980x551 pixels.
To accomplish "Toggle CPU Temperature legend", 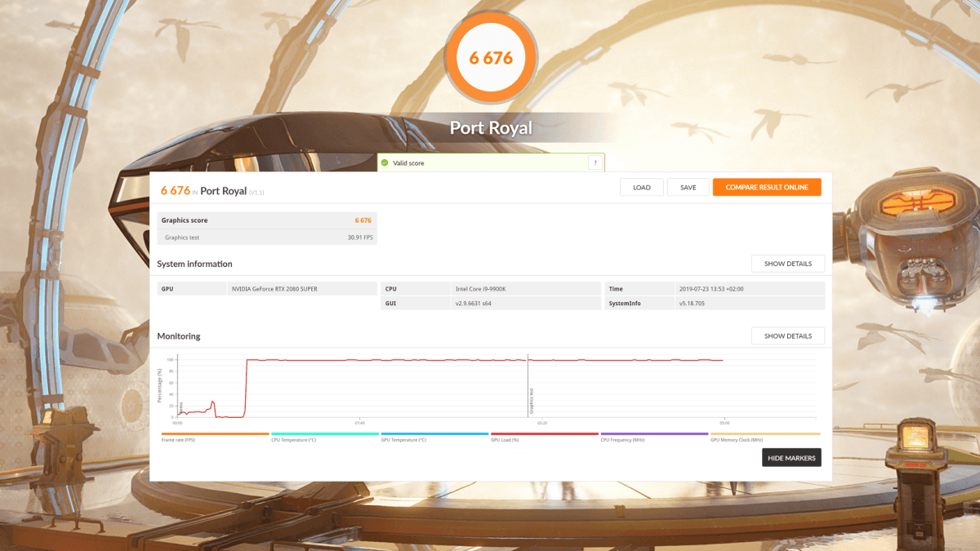I will [325, 437].
